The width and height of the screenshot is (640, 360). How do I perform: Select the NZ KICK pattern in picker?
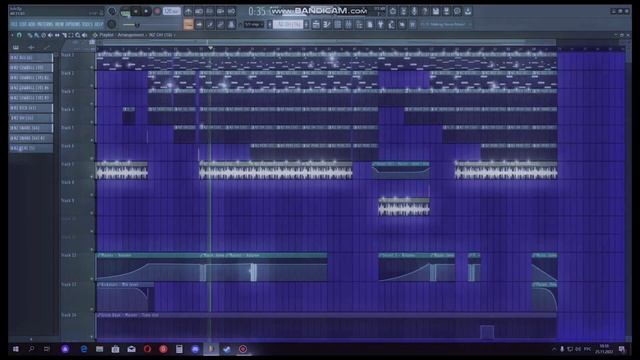(31, 108)
